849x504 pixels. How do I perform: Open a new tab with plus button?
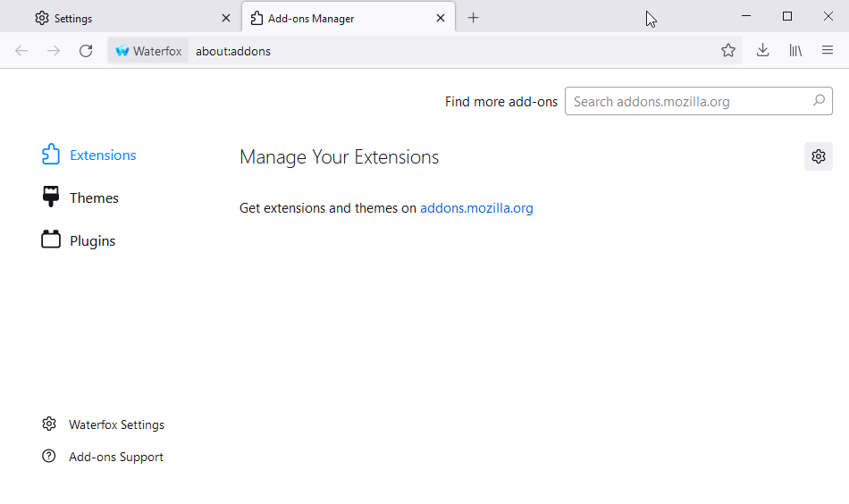click(474, 18)
